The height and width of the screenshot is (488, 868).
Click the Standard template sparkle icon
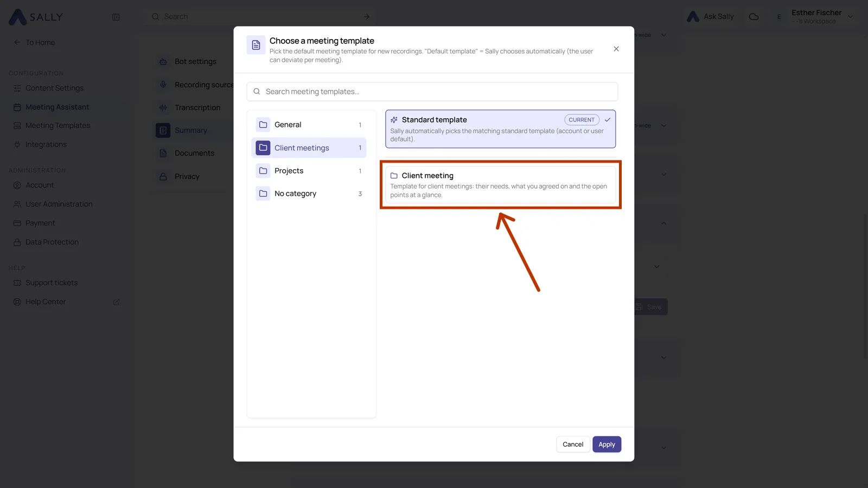point(394,120)
